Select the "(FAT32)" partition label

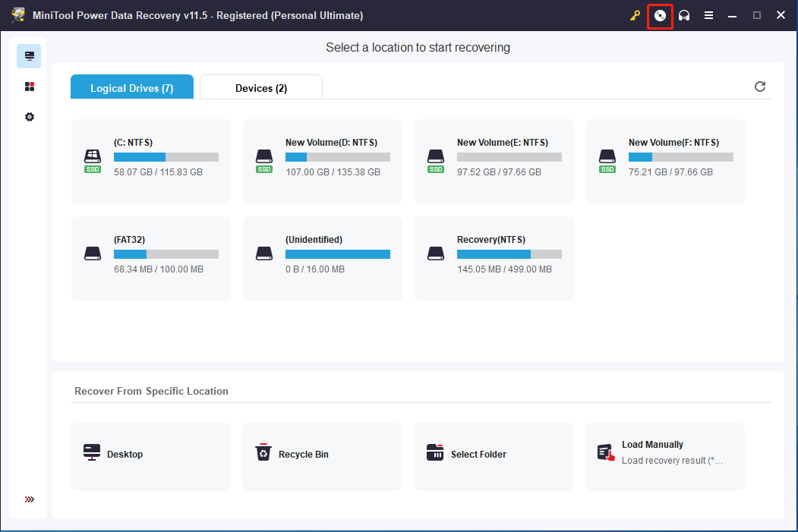click(129, 240)
